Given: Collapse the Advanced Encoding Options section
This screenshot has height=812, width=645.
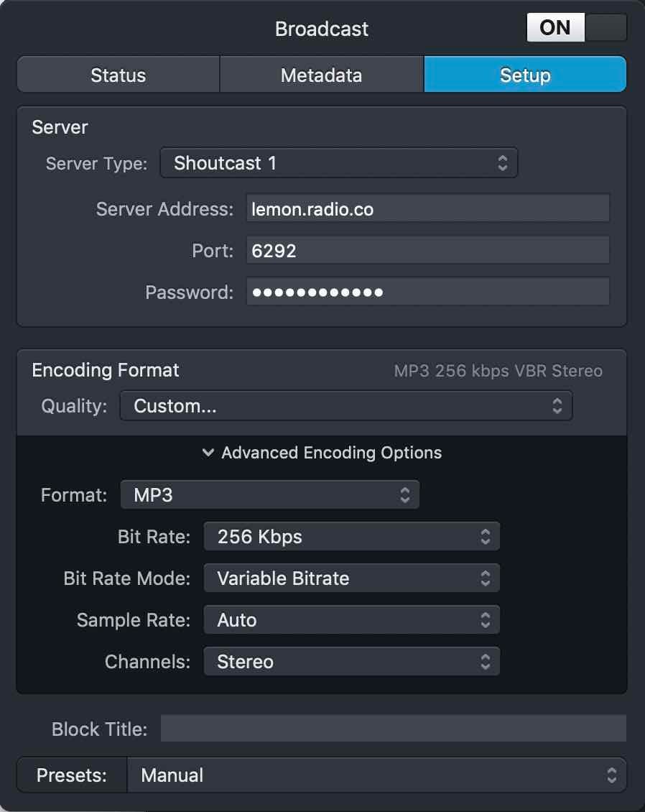Looking at the screenshot, I should pyautogui.click(x=322, y=453).
